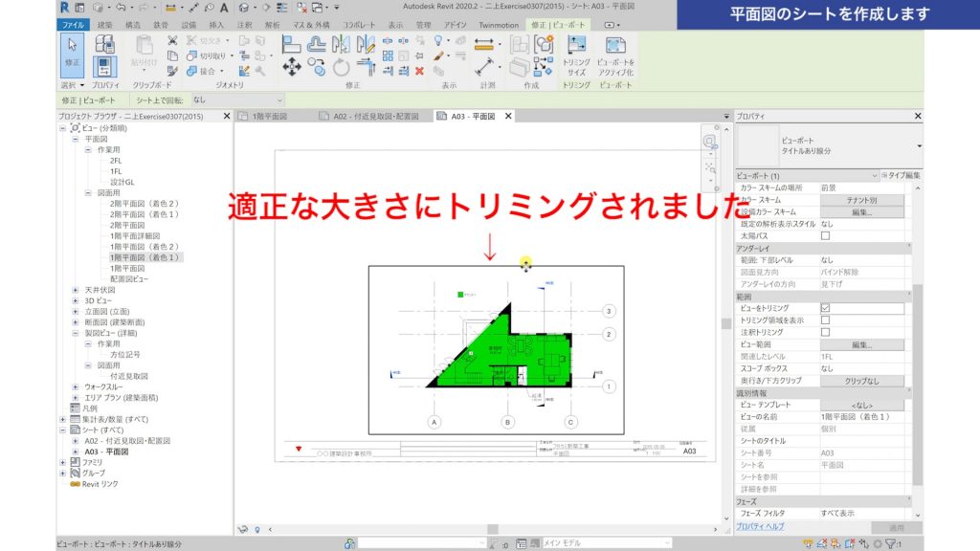Screen dimensions: 980x551
Task: Expand the 天井伏図 tree item
Action: (x=78, y=290)
